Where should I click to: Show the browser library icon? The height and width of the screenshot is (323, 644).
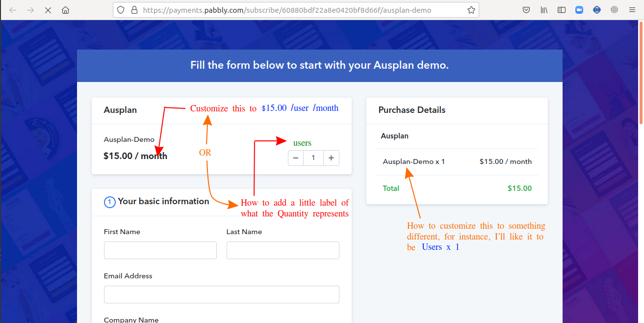pyautogui.click(x=544, y=10)
